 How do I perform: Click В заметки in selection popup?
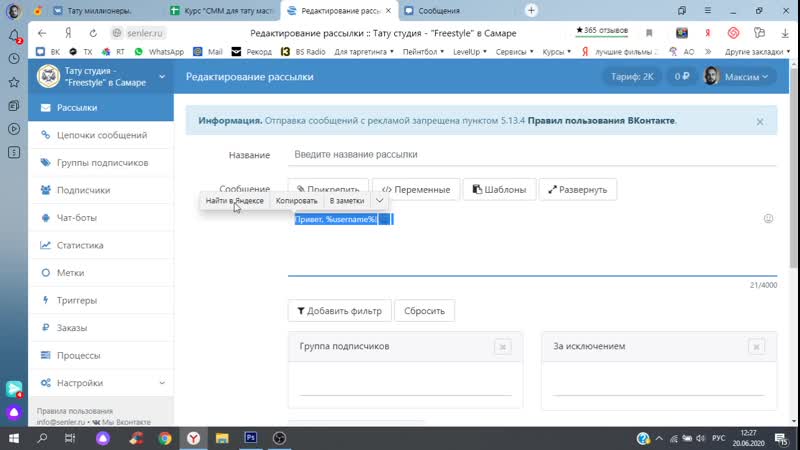point(347,201)
